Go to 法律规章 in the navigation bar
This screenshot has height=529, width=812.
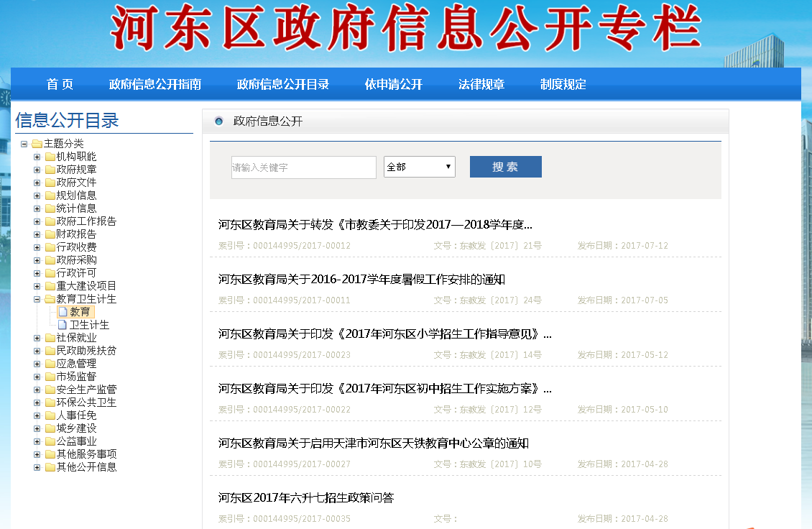[481, 84]
